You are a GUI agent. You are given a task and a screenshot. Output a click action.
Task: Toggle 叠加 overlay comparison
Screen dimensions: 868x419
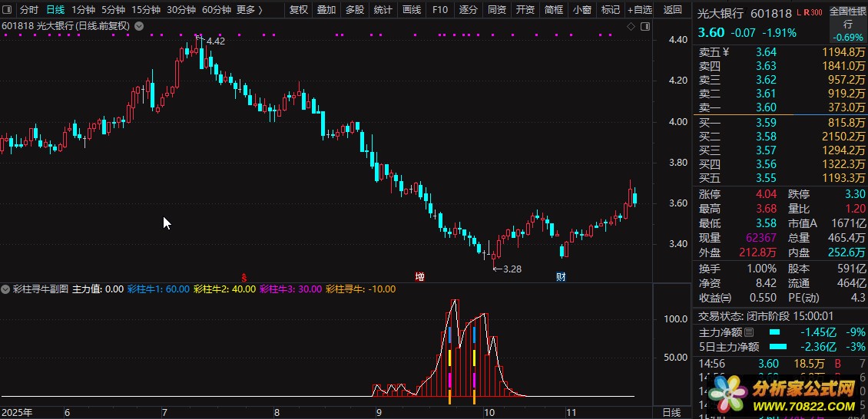click(x=326, y=10)
